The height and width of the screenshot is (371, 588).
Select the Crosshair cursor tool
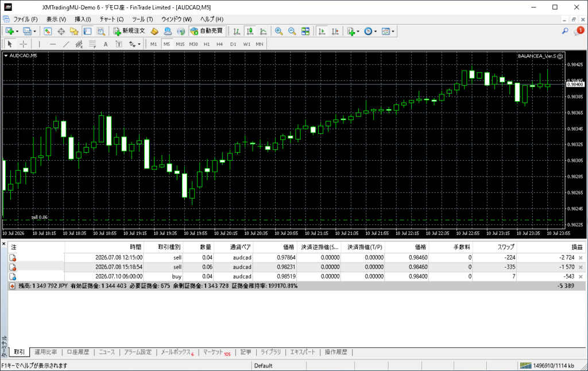23,44
